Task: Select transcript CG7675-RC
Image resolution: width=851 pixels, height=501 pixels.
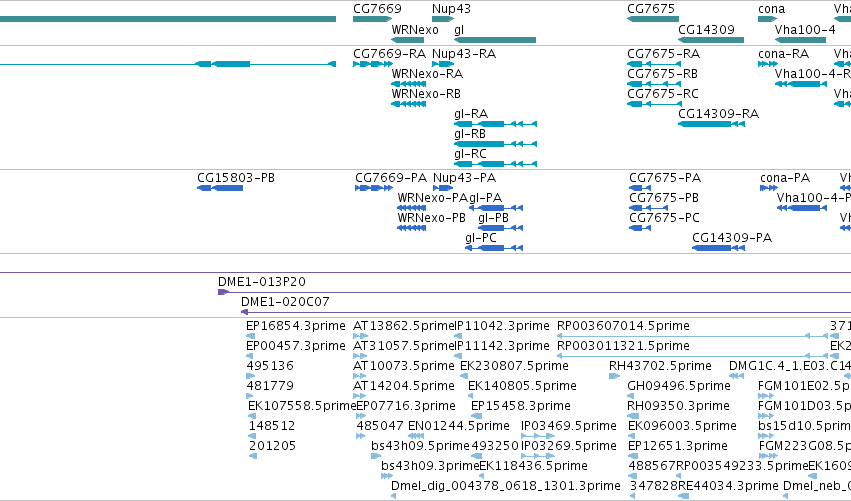Action: (663, 94)
